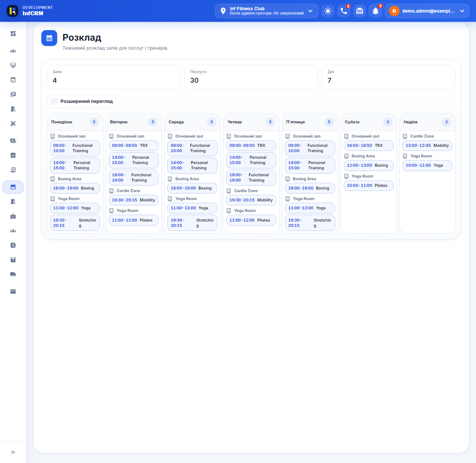Open the archive box sidebar icon
Screen dimensions: 476x463
coord(13,260)
